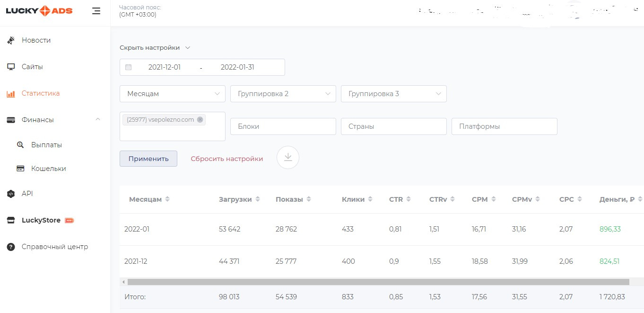The height and width of the screenshot is (313, 644).
Task: Open the Группировка 3 dropdown
Action: pos(393,94)
